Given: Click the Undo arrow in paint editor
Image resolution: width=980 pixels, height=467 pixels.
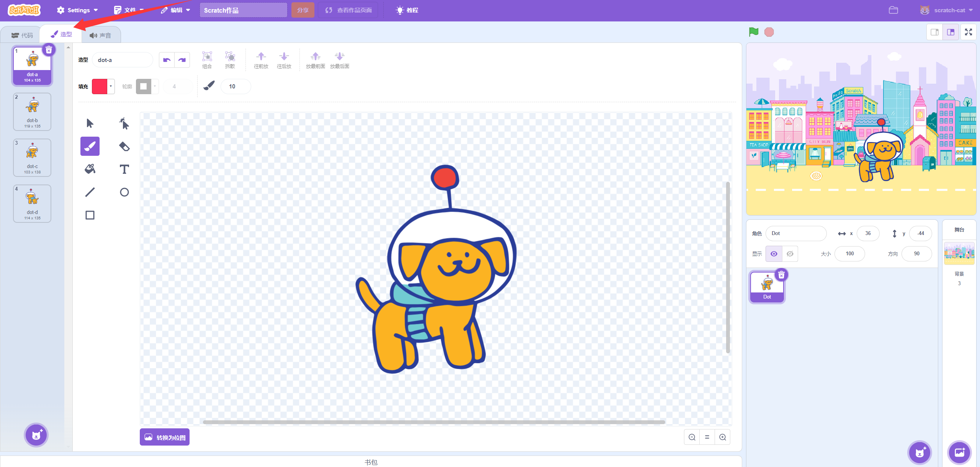Looking at the screenshot, I should 167,60.
